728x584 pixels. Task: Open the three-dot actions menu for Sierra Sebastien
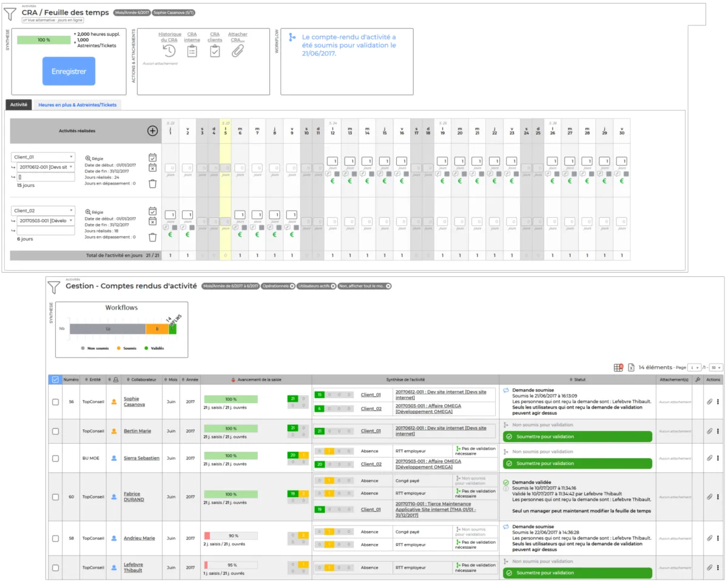(718, 458)
